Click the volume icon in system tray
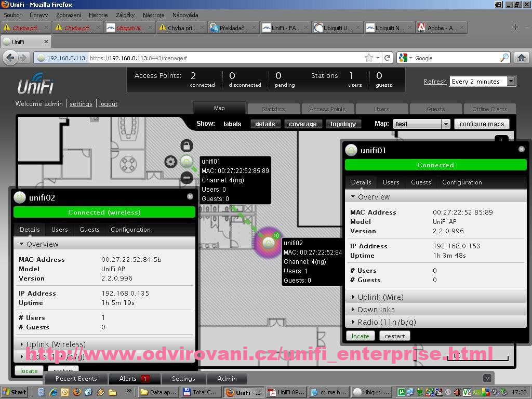The width and height of the screenshot is (532, 399). coord(457,392)
